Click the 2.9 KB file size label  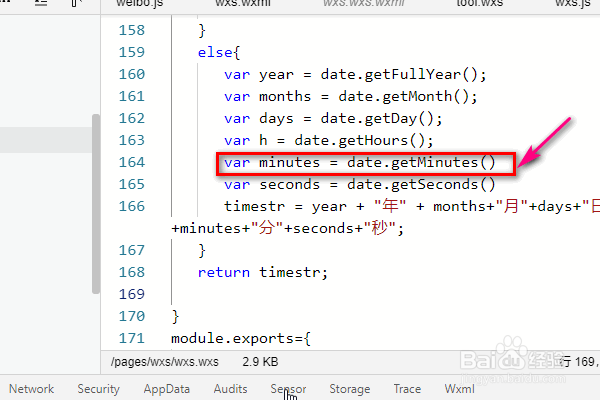click(260, 362)
